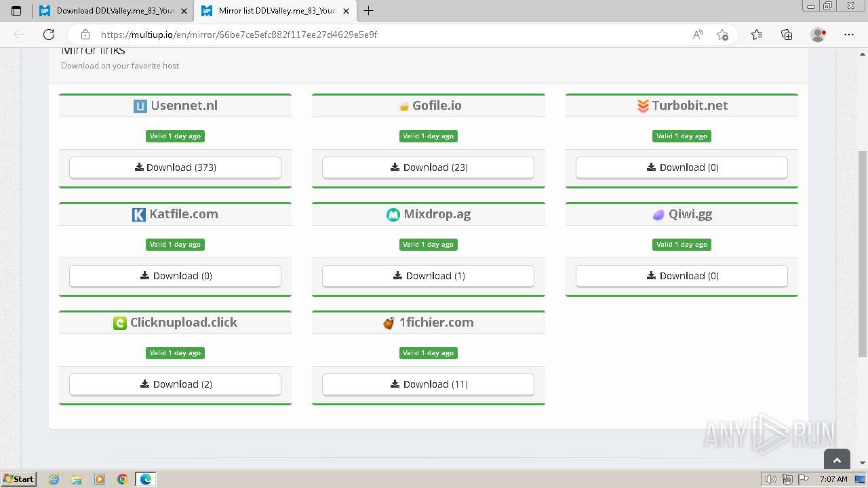This screenshot has height=488, width=868.
Task: Close the Download DDLValley.me tab
Action: [184, 11]
